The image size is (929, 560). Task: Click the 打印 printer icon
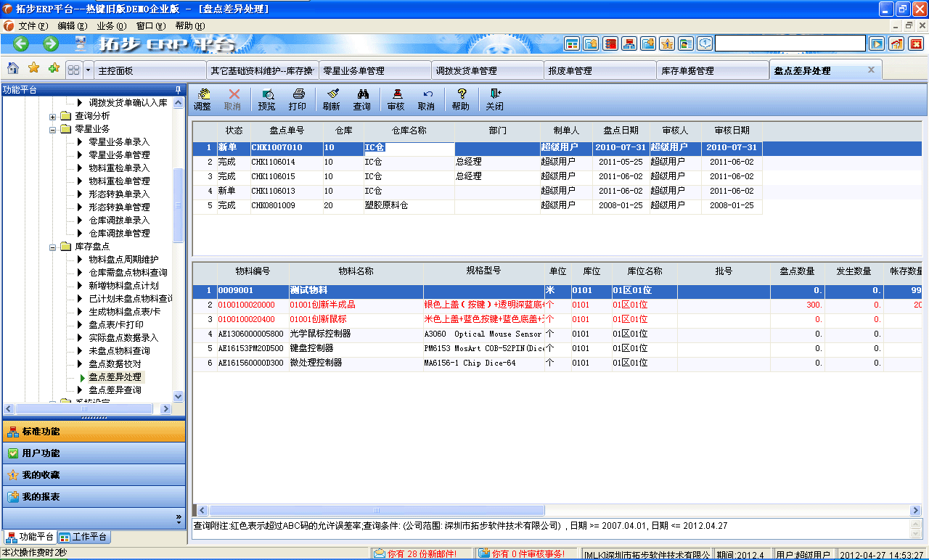tap(298, 99)
